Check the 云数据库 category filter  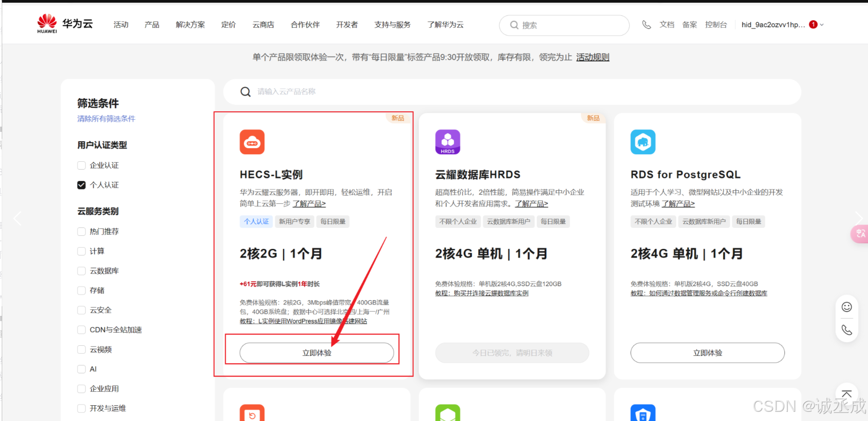81,271
